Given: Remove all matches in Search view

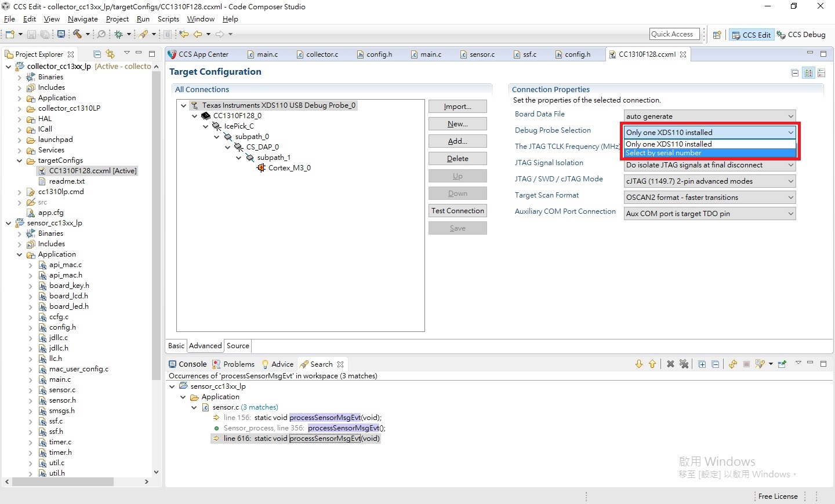Looking at the screenshot, I should pos(684,364).
